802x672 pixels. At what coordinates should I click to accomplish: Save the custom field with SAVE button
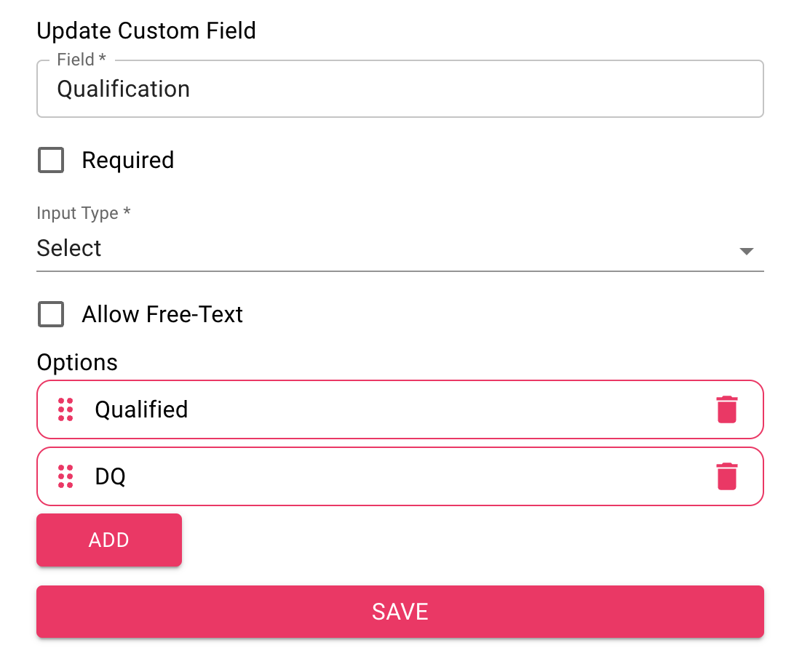[400, 612]
